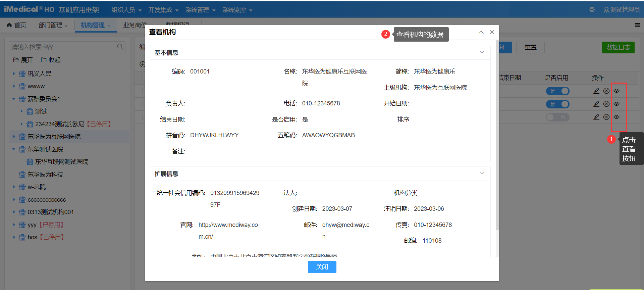
Task: Expand the 0313测试机构001 tree arrow
Action: [x=14, y=212]
